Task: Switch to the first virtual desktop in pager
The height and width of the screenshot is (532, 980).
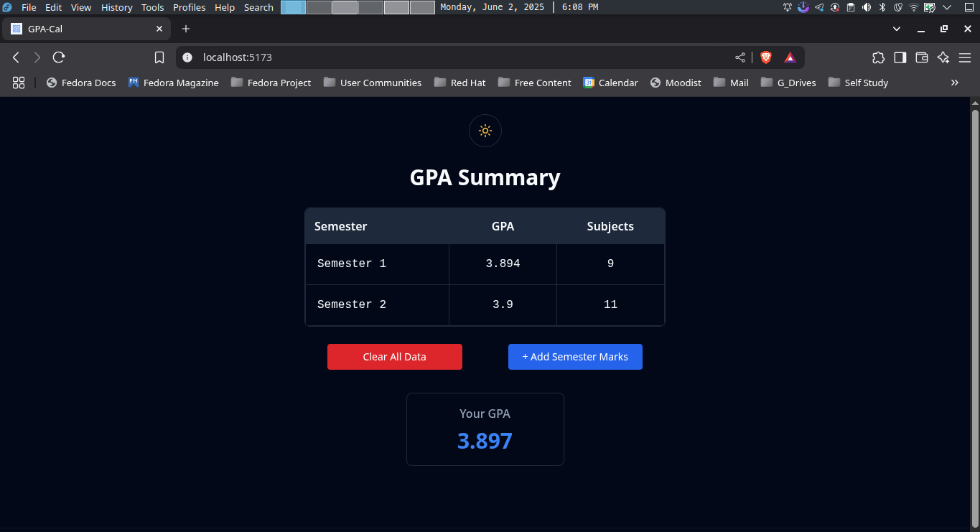Action: pos(293,7)
